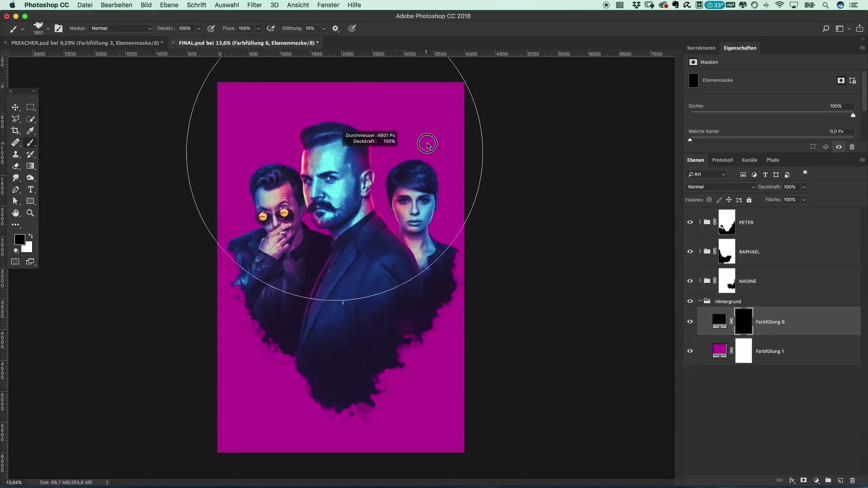The image size is (868, 488).
Task: Toggle Quick Mask mode
Action: point(15,262)
